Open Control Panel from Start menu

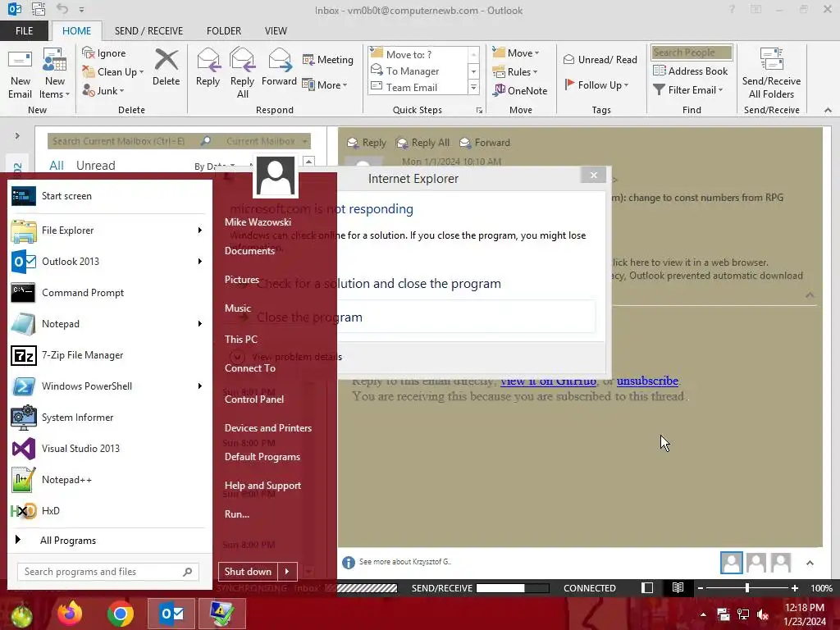(254, 399)
